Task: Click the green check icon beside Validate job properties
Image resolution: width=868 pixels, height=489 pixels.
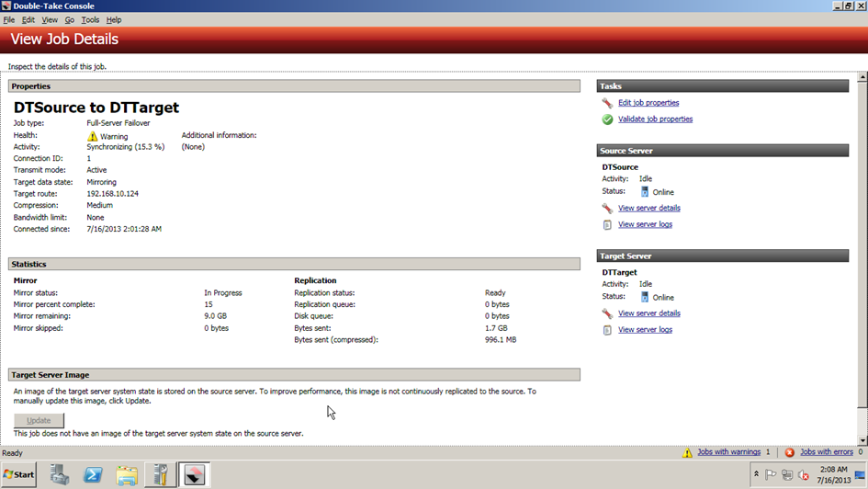Action: click(607, 119)
